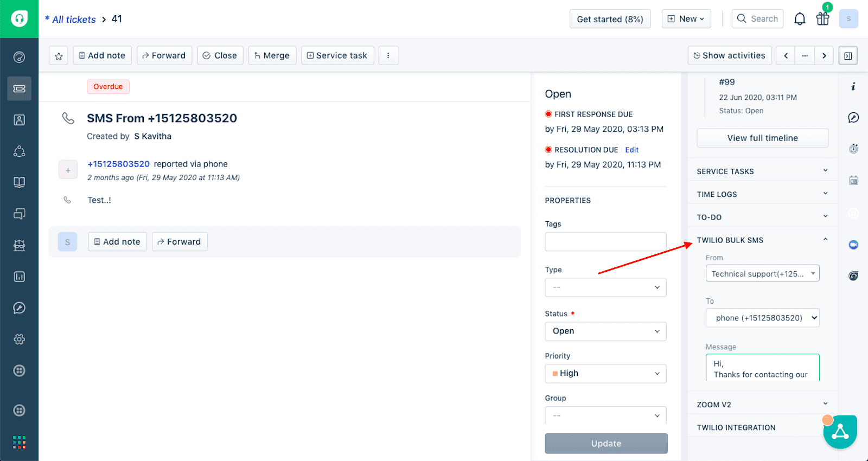
Task: Open Contacts in the sidebar
Action: point(19,120)
